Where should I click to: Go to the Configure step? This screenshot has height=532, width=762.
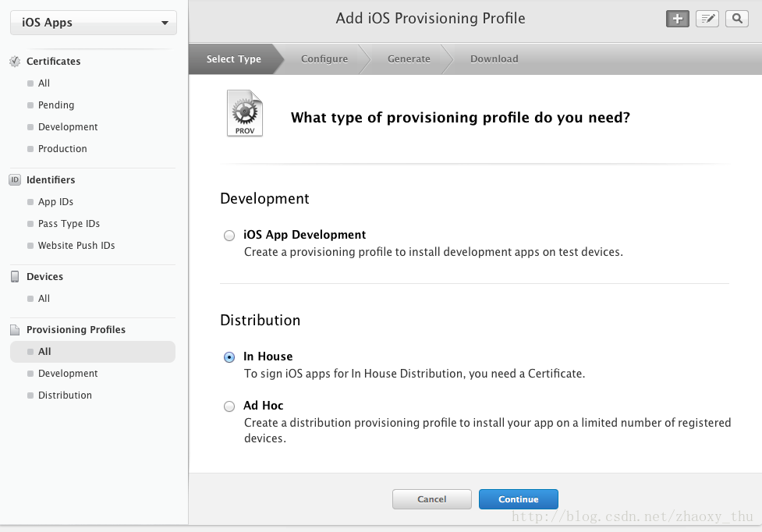point(324,59)
